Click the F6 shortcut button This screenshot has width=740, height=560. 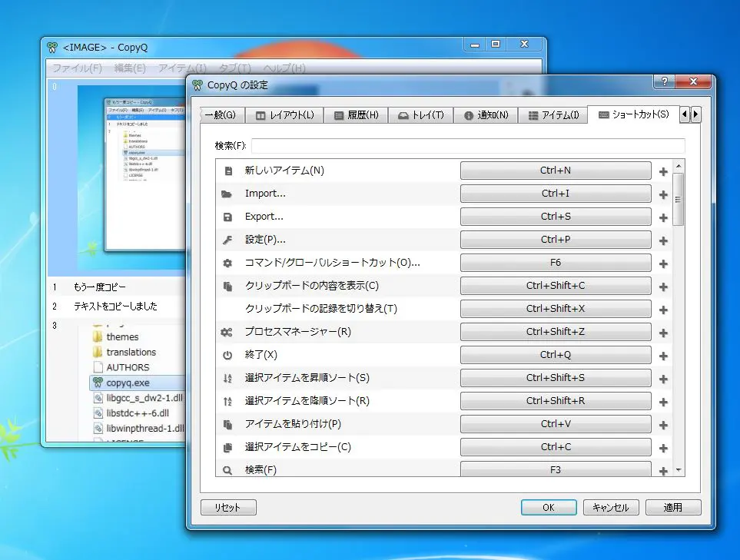click(x=556, y=263)
